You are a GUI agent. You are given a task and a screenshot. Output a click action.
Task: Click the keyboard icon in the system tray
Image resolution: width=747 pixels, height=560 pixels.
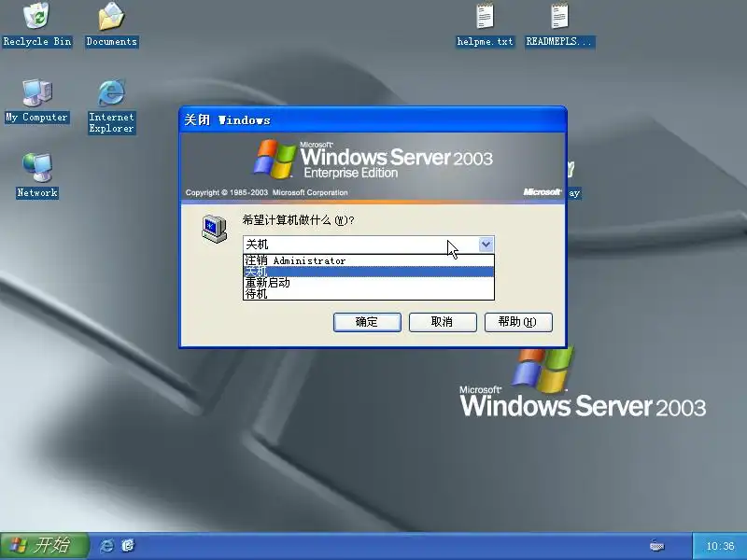pos(656,546)
